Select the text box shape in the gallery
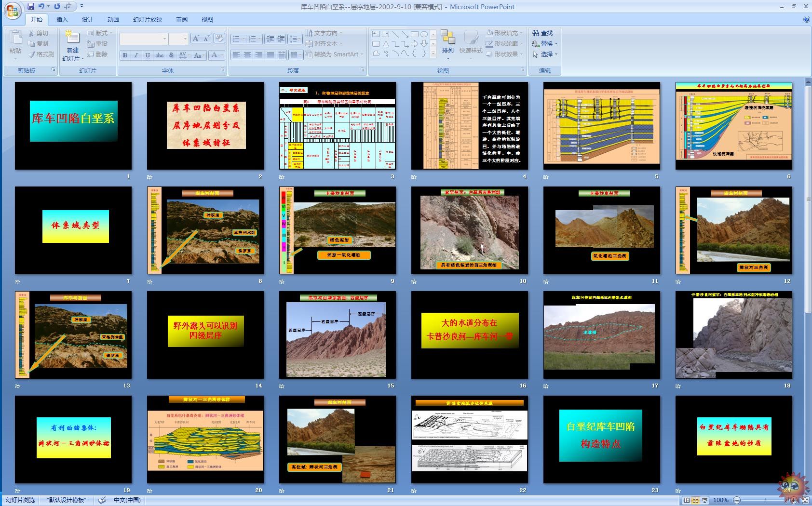The width and height of the screenshot is (812, 506). (x=376, y=34)
